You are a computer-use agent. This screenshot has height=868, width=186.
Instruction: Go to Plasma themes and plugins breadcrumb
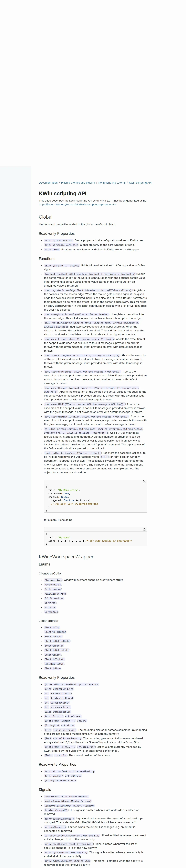pyautogui.click(x=78, y=183)
